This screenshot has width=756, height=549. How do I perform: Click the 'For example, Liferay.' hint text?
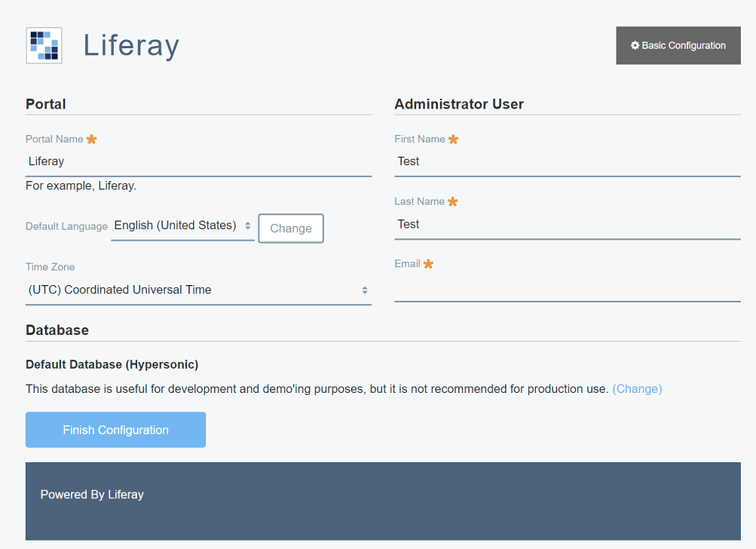coord(81,186)
